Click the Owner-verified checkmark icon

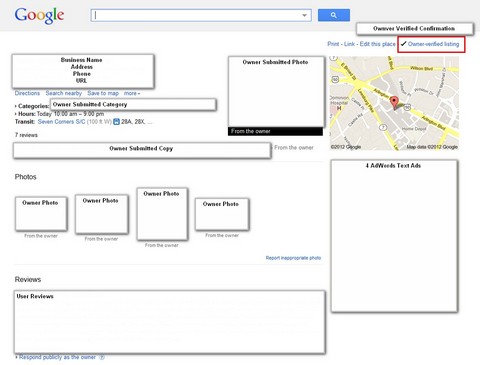coord(403,44)
